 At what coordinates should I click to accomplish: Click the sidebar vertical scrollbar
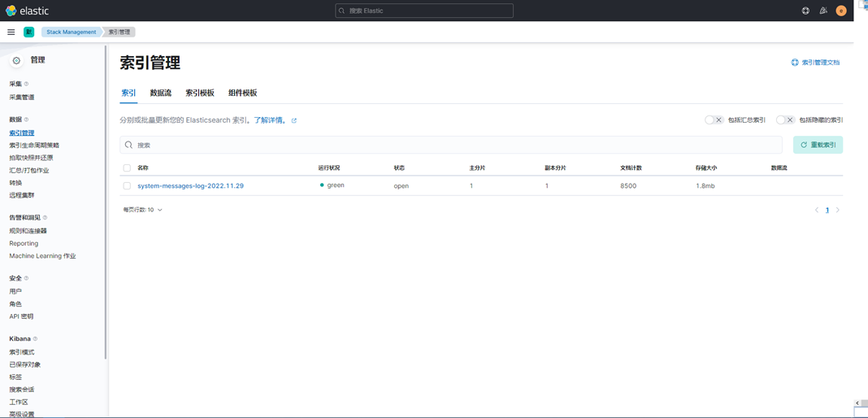point(105,202)
